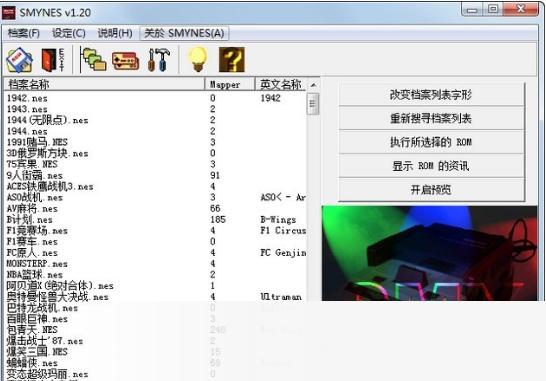The image size is (546, 381).
Task: Click the Ultraman English name cell
Action: pos(281,297)
